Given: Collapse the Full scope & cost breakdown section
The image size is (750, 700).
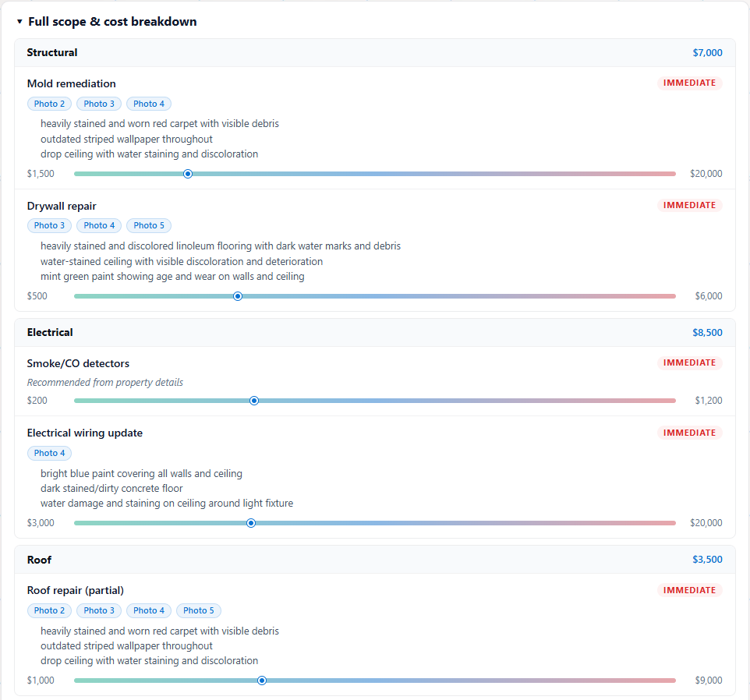Looking at the screenshot, I should (107, 22).
